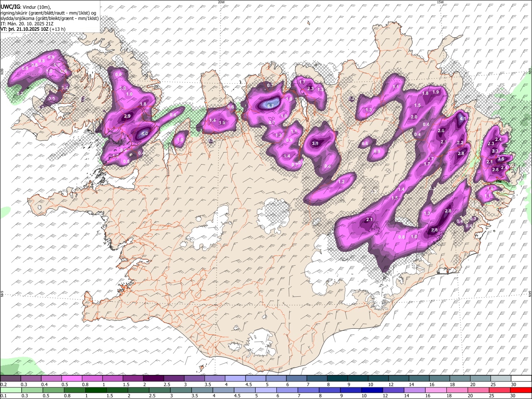Click the 2.6 precipitation value label
This screenshot has width=532, height=399.
(441, 131)
